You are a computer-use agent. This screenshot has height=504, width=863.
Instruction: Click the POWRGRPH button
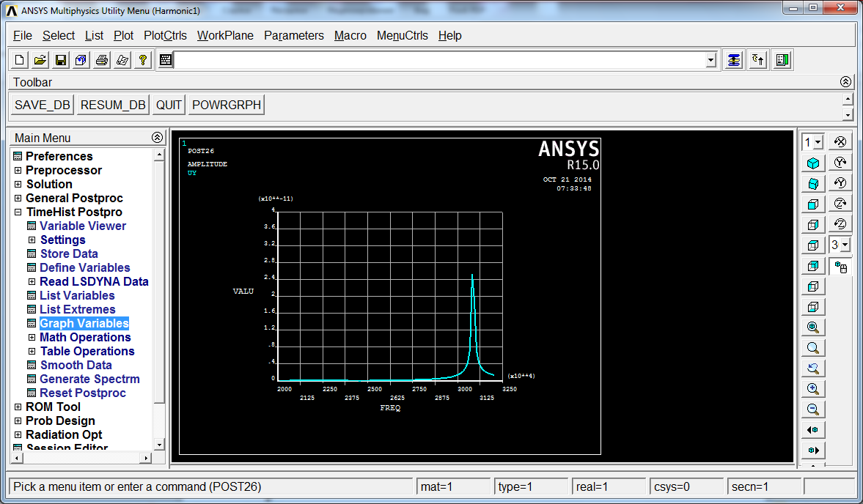click(227, 105)
